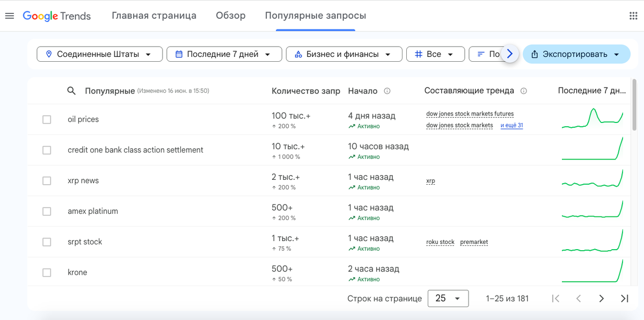This screenshot has width=644, height=320.
Task: Expand the Последние 7 дней time filter
Action: click(224, 54)
